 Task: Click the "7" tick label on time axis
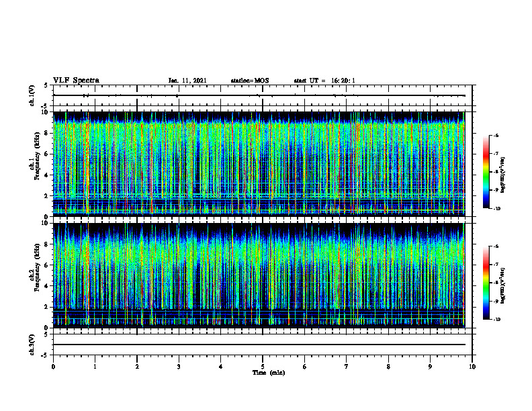click(347, 367)
